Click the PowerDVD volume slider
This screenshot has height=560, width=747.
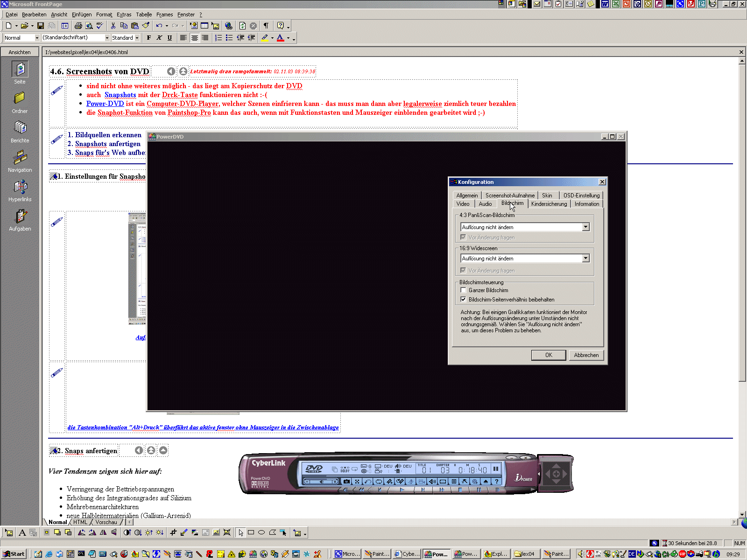pyautogui.click(x=321, y=481)
